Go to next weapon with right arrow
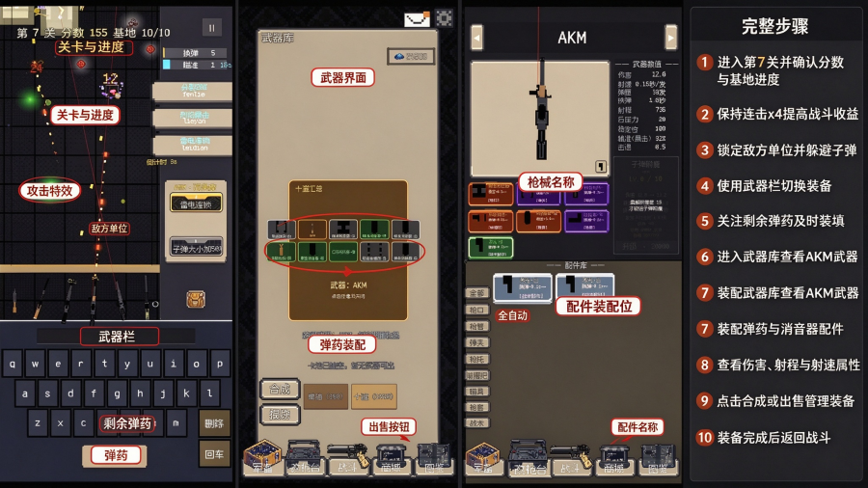Screen dimensions: 868x488 (671, 38)
